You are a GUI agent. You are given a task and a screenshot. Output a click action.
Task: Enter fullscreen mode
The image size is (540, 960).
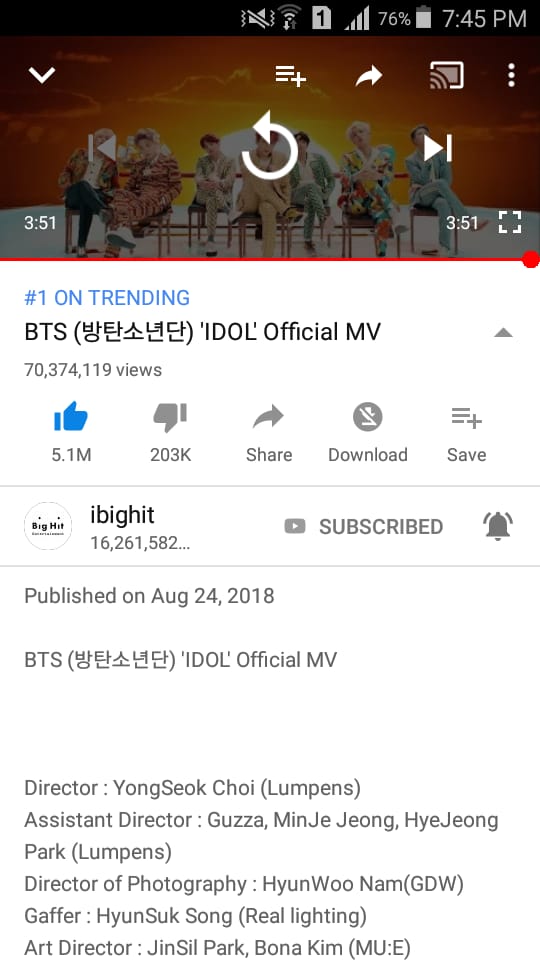(509, 222)
